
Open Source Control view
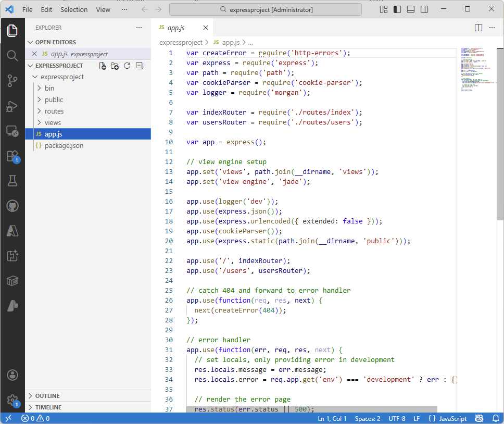coord(12,81)
